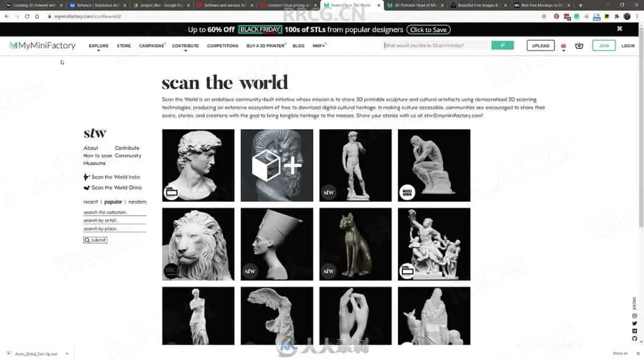644x362 pixels.
Task: Click the browser back arrow
Action: point(6,16)
